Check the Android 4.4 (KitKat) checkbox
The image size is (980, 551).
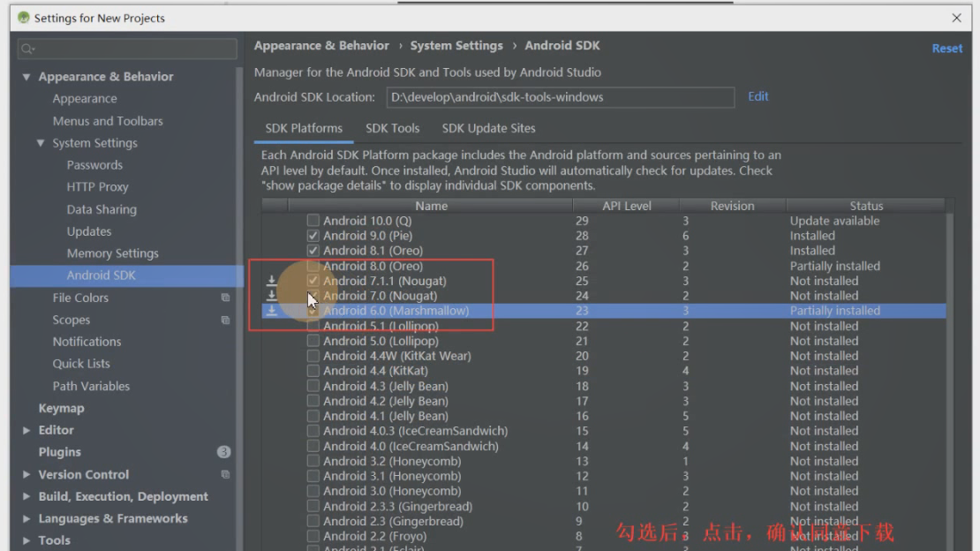(313, 371)
